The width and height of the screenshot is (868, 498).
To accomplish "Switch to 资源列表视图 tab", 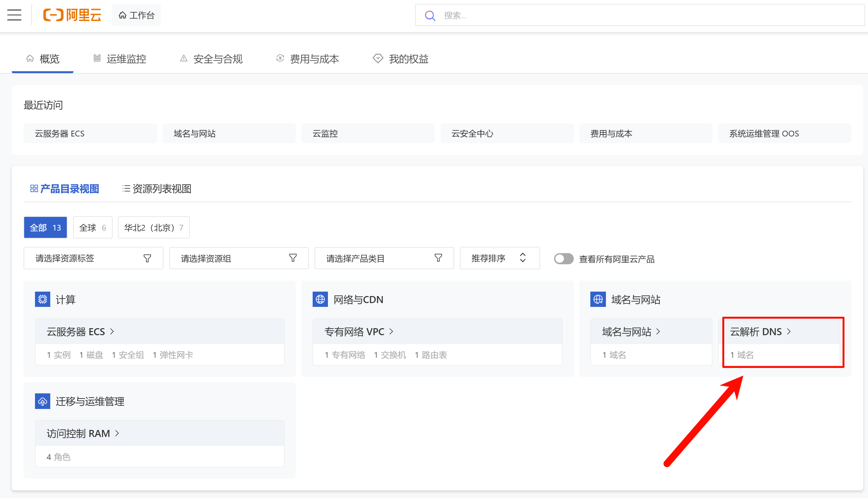I will tap(157, 189).
